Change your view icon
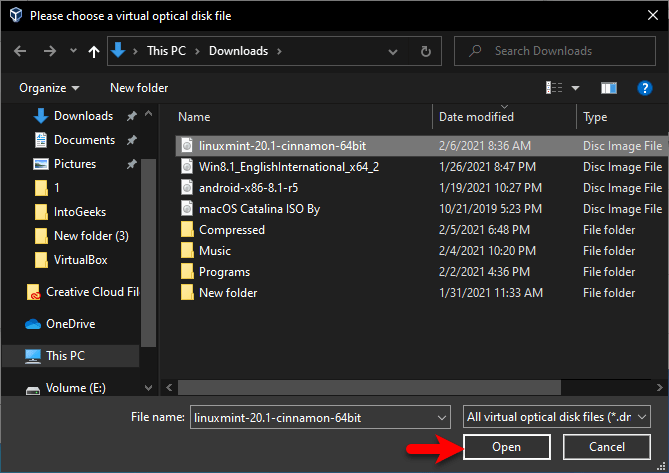This screenshot has height=473, width=669. pyautogui.click(x=554, y=88)
